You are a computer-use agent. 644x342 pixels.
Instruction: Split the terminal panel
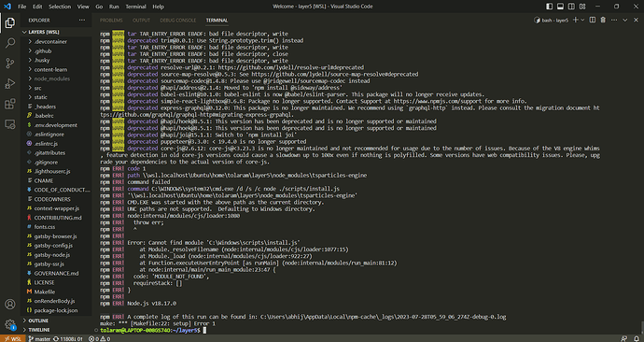[x=593, y=21]
